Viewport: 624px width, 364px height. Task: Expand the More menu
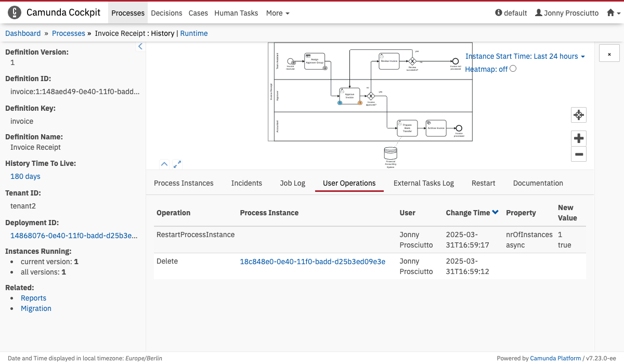pyautogui.click(x=278, y=13)
